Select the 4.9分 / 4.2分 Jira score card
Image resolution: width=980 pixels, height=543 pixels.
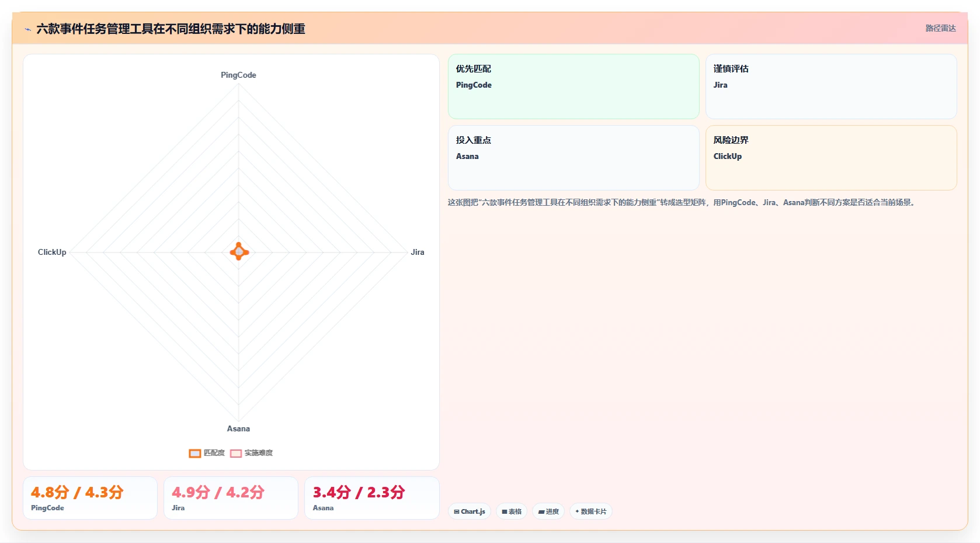231,498
